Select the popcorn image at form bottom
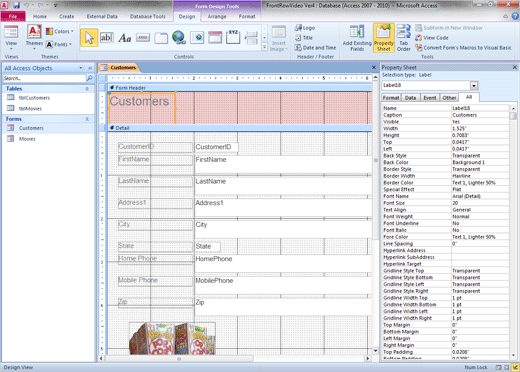The image size is (520, 372). pos(172,338)
